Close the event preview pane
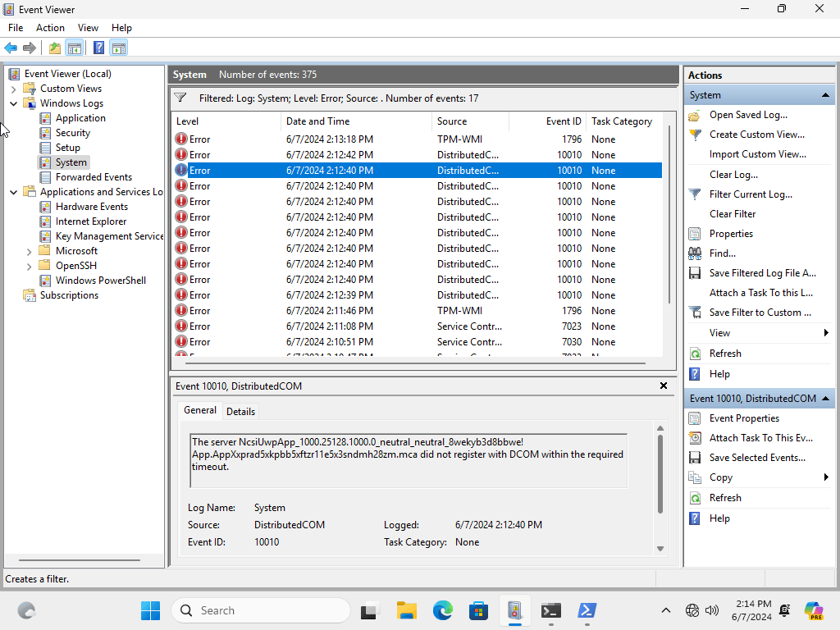The height and width of the screenshot is (630, 840). pyautogui.click(x=663, y=386)
